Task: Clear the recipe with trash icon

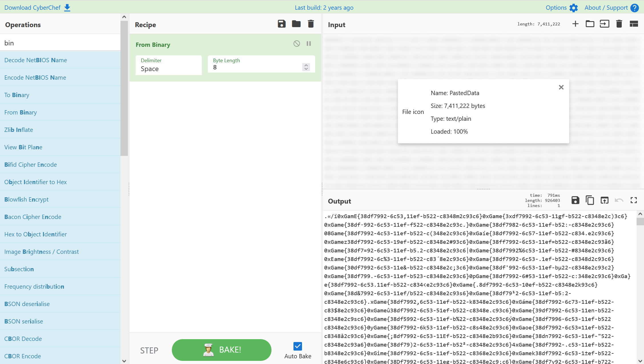Action: click(311, 24)
